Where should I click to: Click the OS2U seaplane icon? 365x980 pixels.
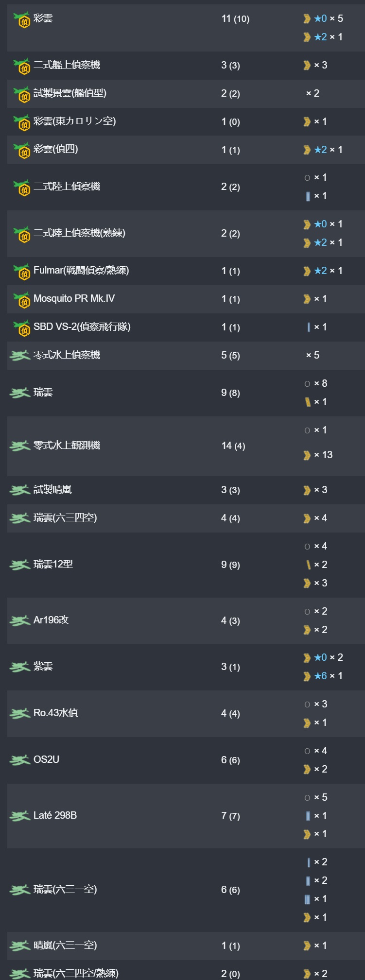pyautogui.click(x=19, y=760)
